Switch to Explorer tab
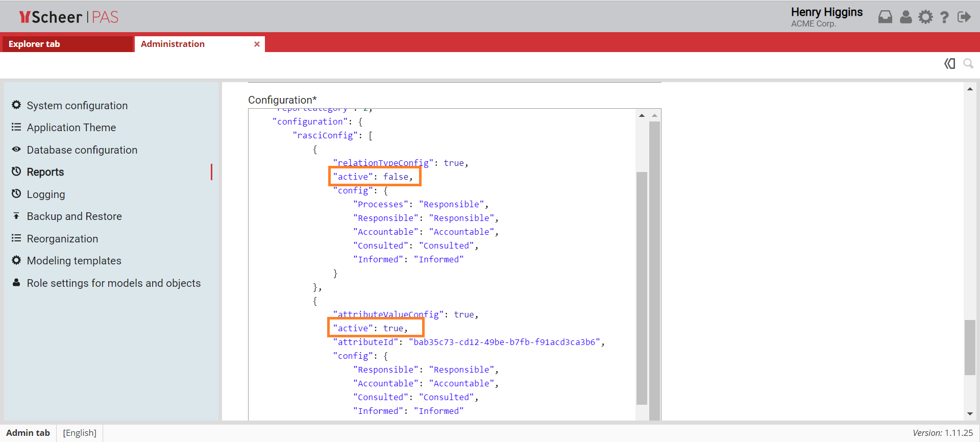The height and width of the screenshot is (443, 980). tap(34, 44)
